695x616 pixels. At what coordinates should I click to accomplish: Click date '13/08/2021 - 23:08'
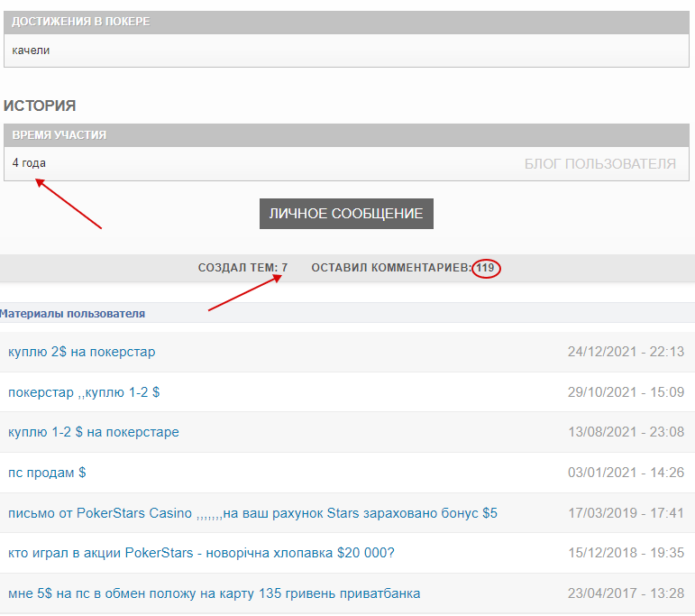click(626, 432)
